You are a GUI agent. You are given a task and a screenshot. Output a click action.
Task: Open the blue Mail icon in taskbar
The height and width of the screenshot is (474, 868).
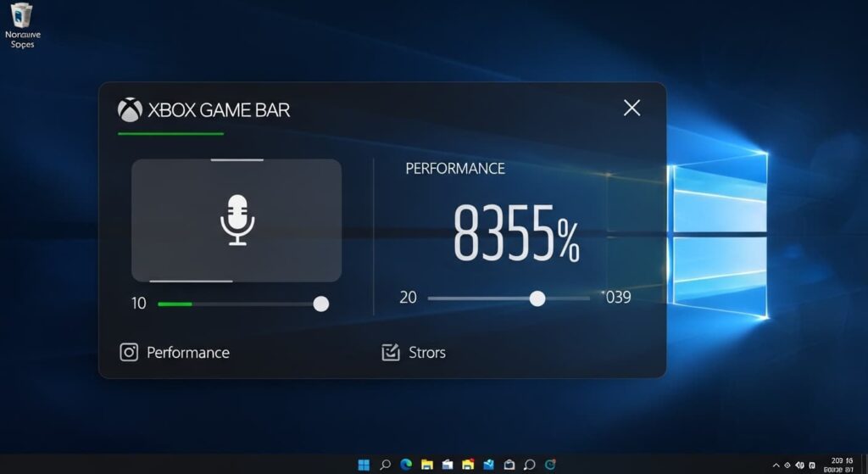489,465
